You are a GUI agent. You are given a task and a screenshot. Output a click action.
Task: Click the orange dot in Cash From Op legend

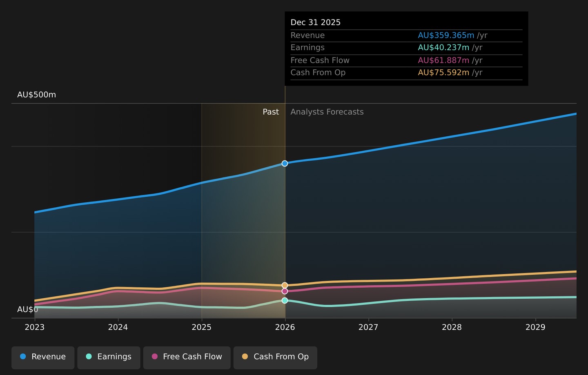tap(245, 356)
